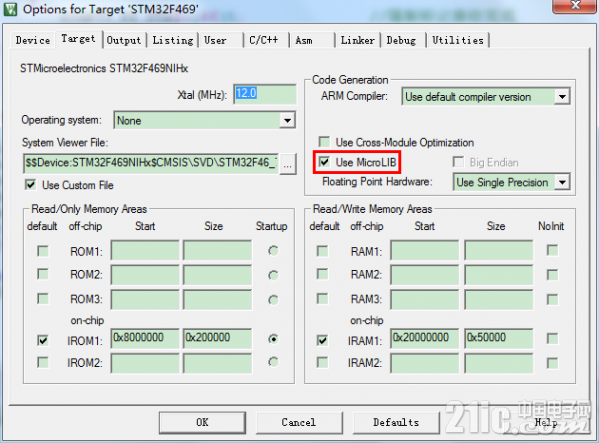This screenshot has width=599, height=443.
Task: Select the IROM1 Startup radio button
Action: point(273,339)
